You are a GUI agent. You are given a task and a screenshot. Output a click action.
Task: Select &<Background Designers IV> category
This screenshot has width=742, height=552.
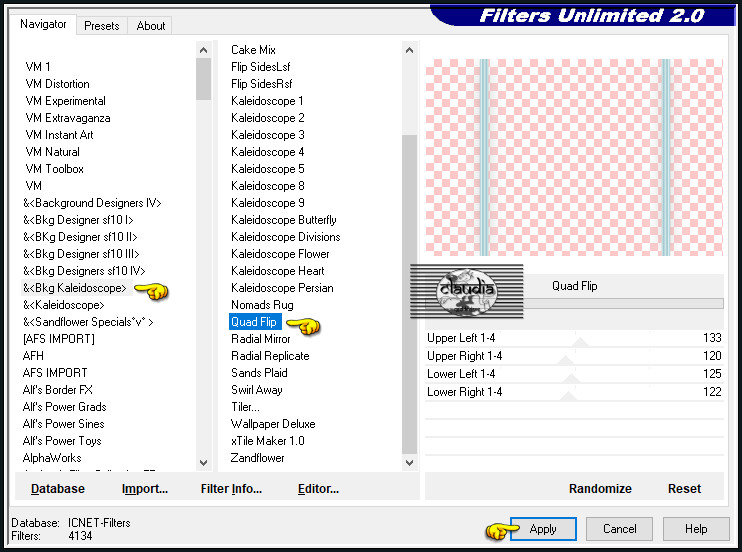point(92,203)
